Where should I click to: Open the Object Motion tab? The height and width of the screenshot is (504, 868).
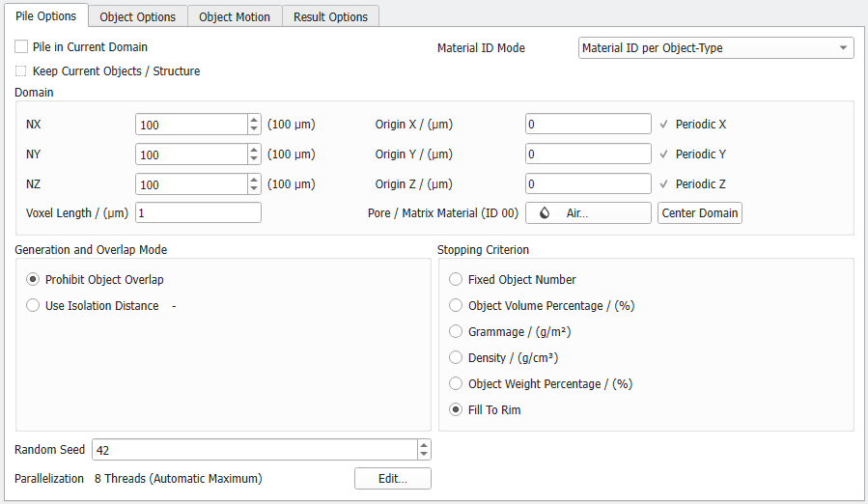[235, 16]
